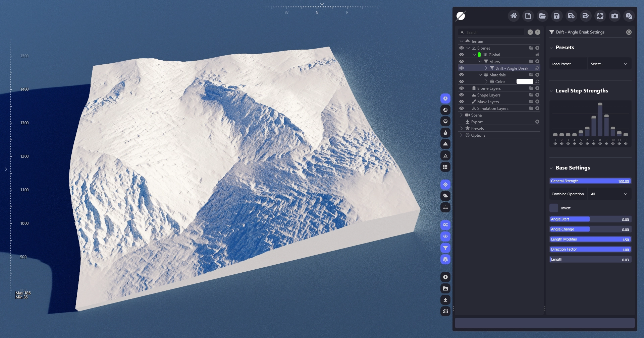
Task: Open a project using the open-folder toolbar icon
Action: (542, 16)
